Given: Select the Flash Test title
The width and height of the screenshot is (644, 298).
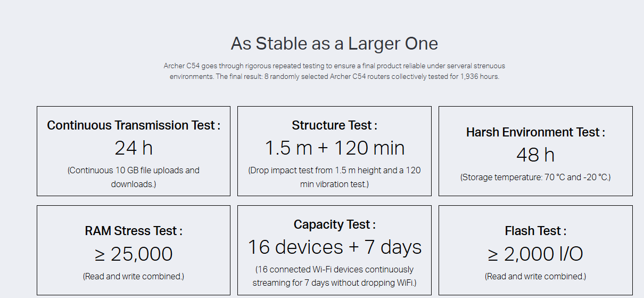Looking at the screenshot, I should pos(535,231).
